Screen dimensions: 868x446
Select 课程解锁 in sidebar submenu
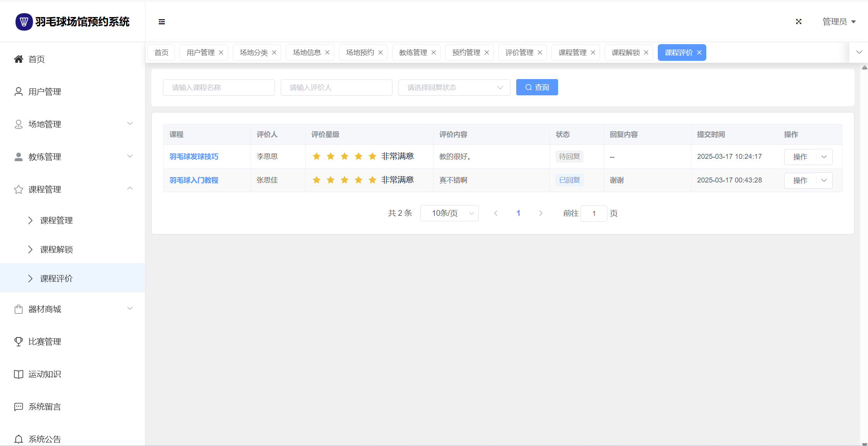pos(57,250)
